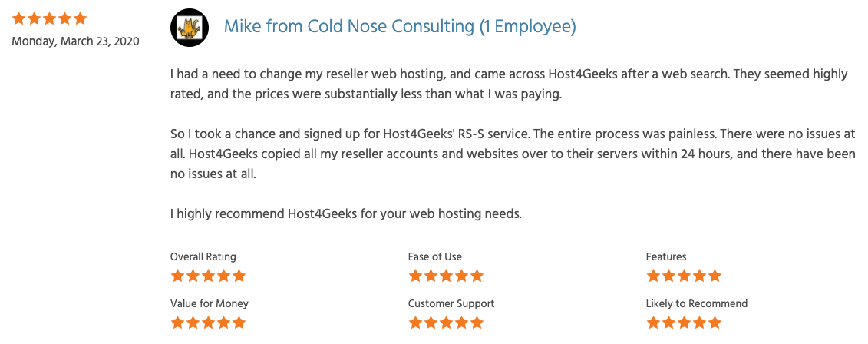Click the Features label text
868x344 pixels.
[666, 256]
